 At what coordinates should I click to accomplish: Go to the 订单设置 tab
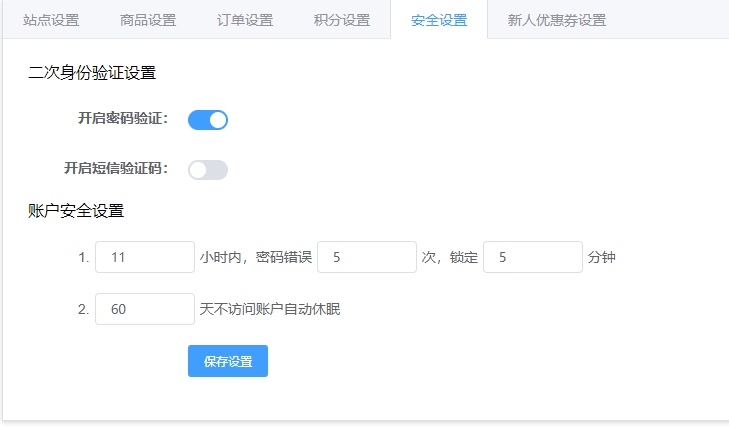point(245,20)
